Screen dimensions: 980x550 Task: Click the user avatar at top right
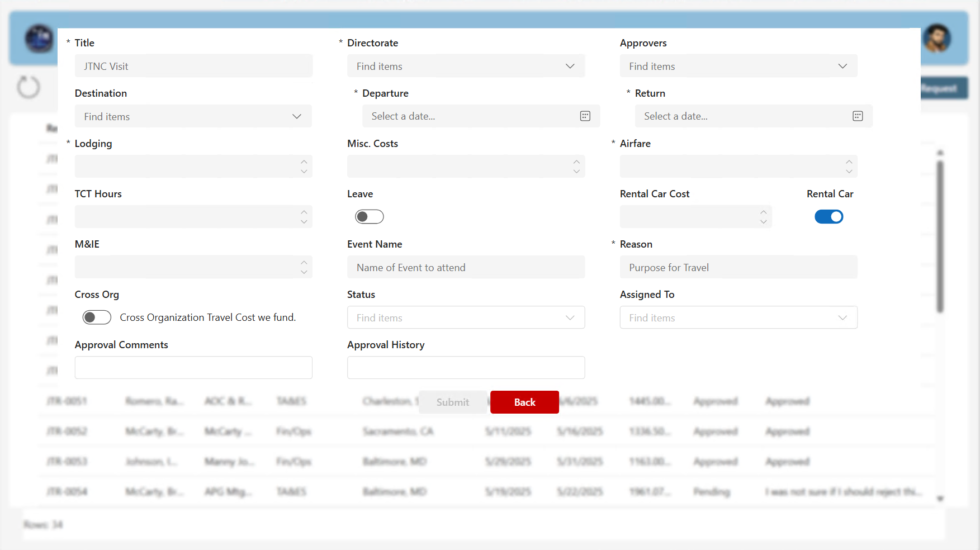[x=939, y=38]
